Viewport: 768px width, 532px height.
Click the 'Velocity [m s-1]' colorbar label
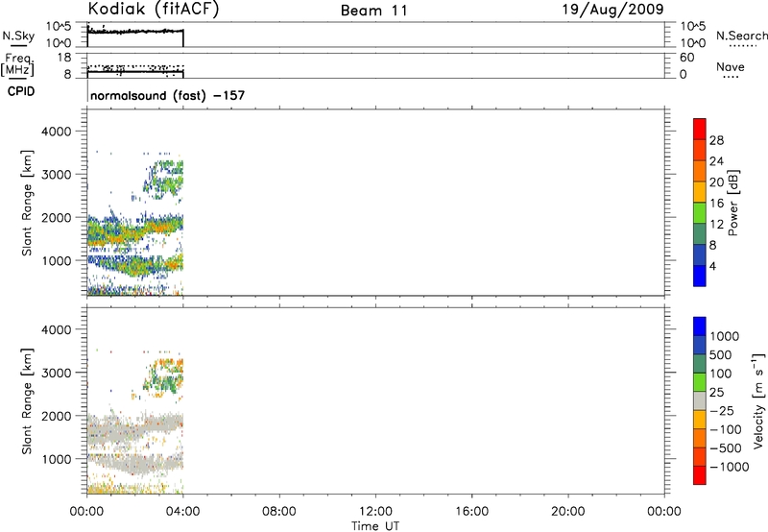(x=757, y=400)
